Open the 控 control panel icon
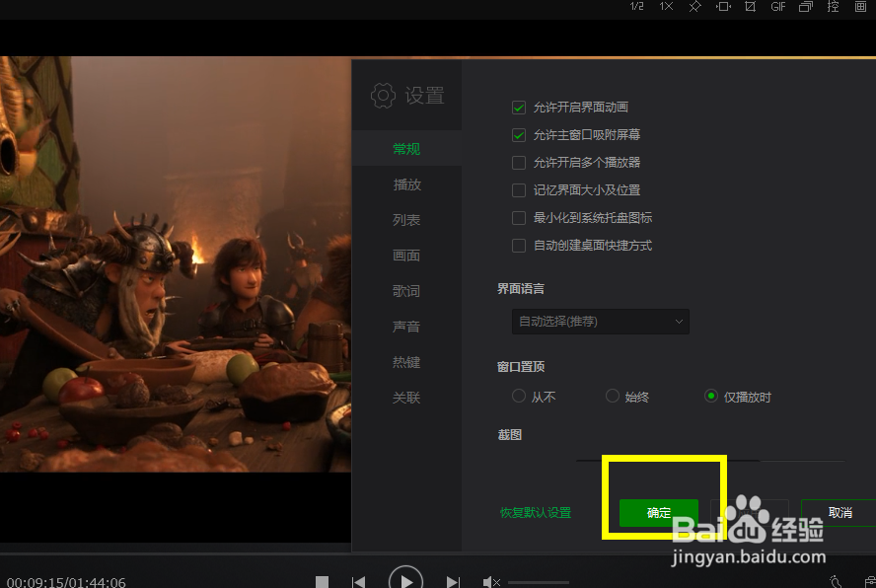 click(x=833, y=7)
